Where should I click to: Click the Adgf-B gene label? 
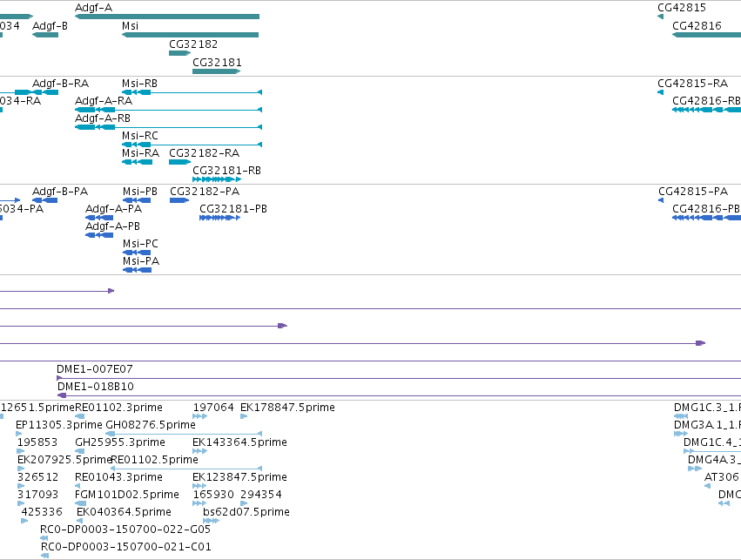tap(51, 26)
